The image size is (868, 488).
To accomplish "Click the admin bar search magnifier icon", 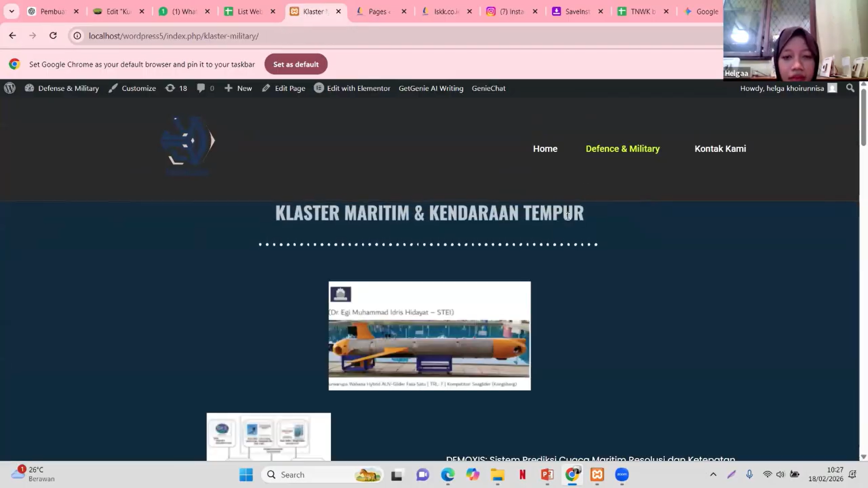I will pyautogui.click(x=850, y=88).
